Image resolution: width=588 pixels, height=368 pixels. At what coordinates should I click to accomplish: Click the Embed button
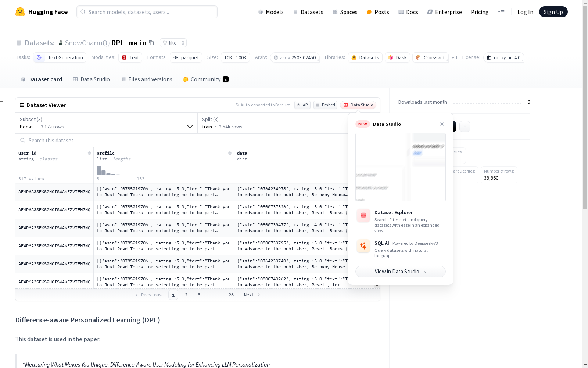coord(325,105)
